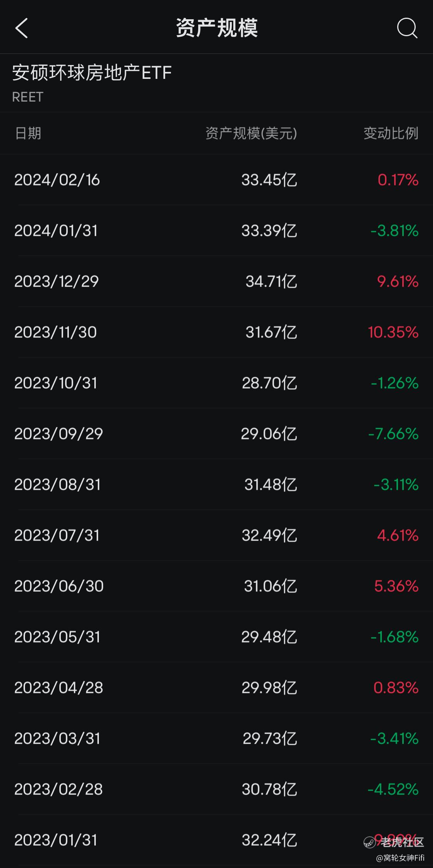
Task: Tap the @窝轮女神Fifi author tag
Action: point(400,858)
